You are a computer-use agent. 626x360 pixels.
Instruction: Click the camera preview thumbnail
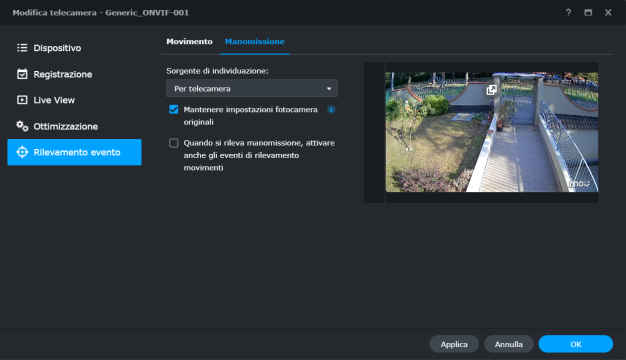(491, 132)
